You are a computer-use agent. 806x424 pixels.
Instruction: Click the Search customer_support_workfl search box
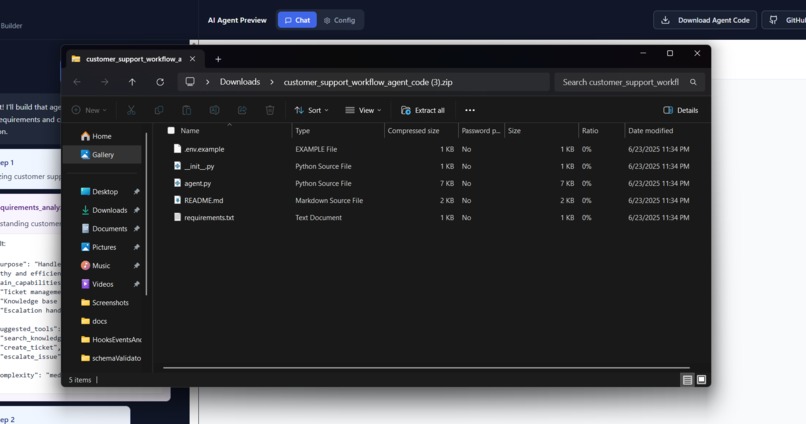click(629, 82)
